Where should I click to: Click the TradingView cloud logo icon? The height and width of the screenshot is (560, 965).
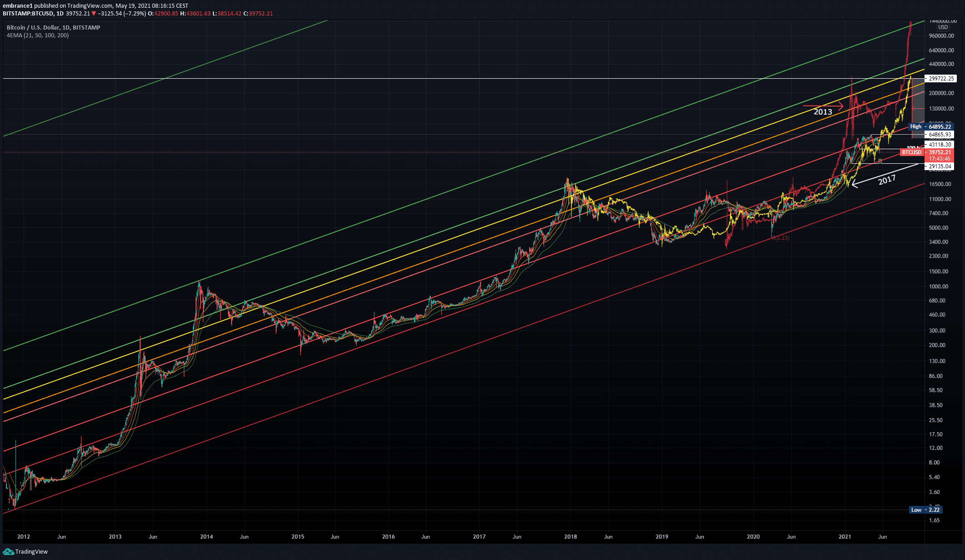(8, 551)
